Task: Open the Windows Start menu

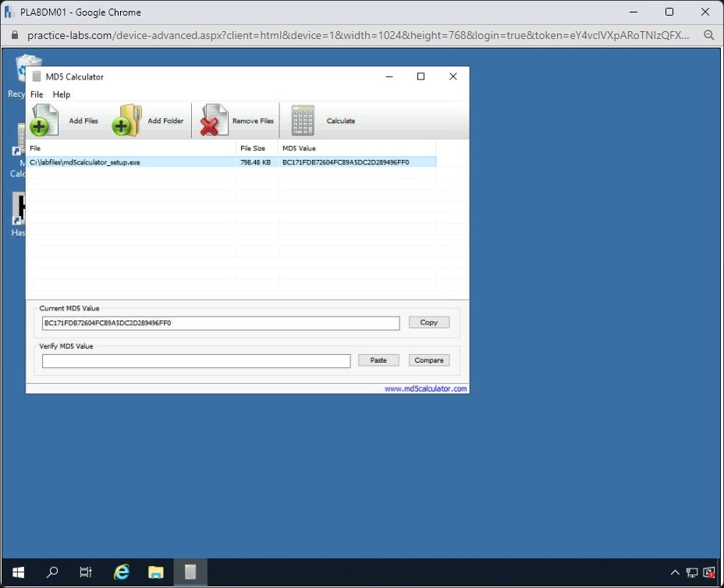Action: [17, 572]
